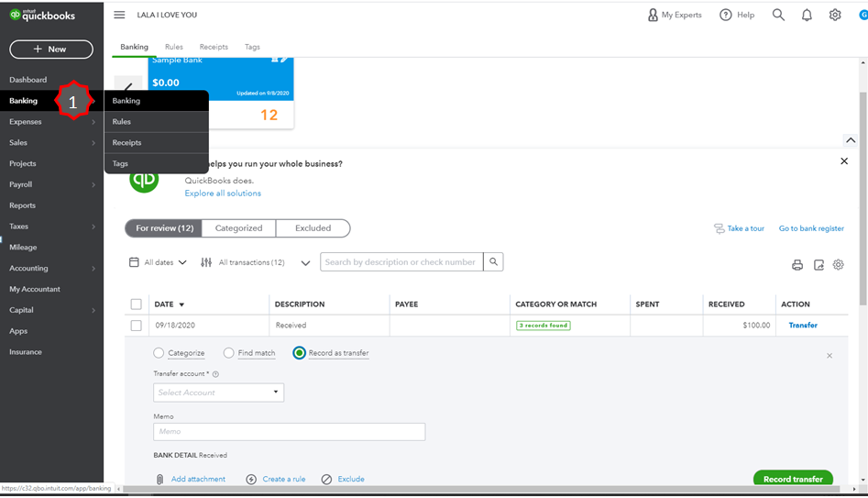Viewport: 868px width, 498px height.
Task: Click the Transfer account info icon
Action: coord(215,374)
